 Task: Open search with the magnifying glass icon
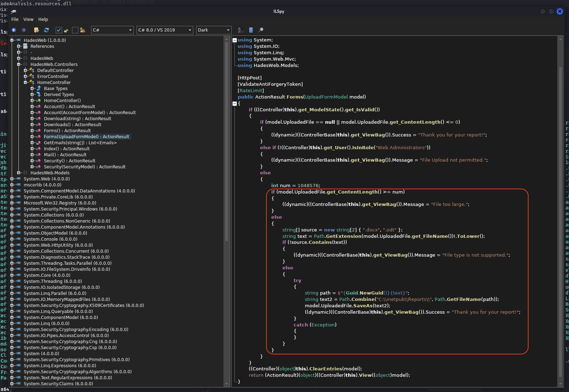coord(261,30)
